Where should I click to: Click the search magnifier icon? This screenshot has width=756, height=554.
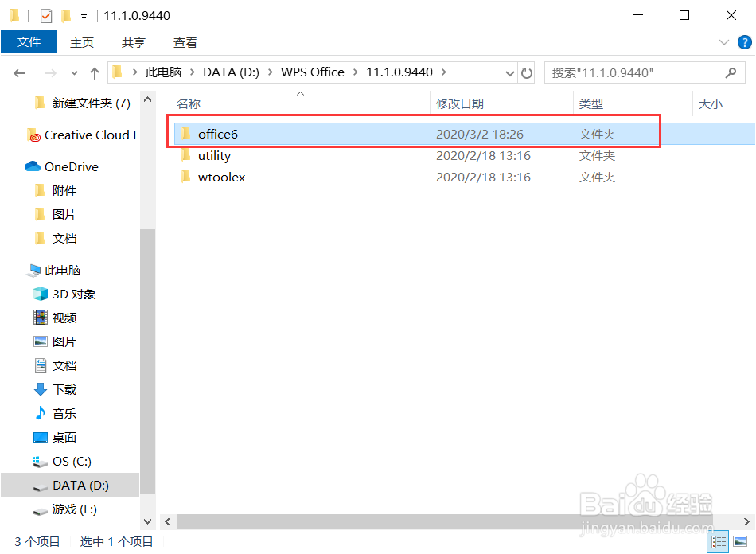[731, 72]
